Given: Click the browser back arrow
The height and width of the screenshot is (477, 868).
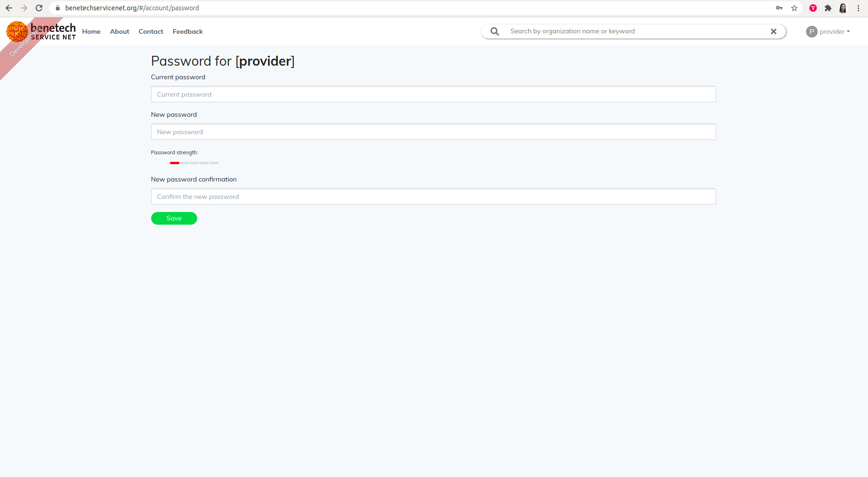Looking at the screenshot, I should pos(9,8).
